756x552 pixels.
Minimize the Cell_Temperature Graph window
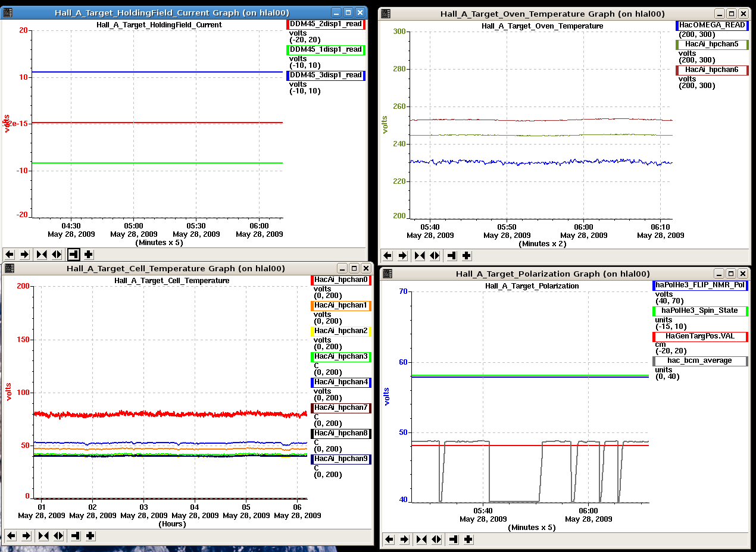coord(342,269)
